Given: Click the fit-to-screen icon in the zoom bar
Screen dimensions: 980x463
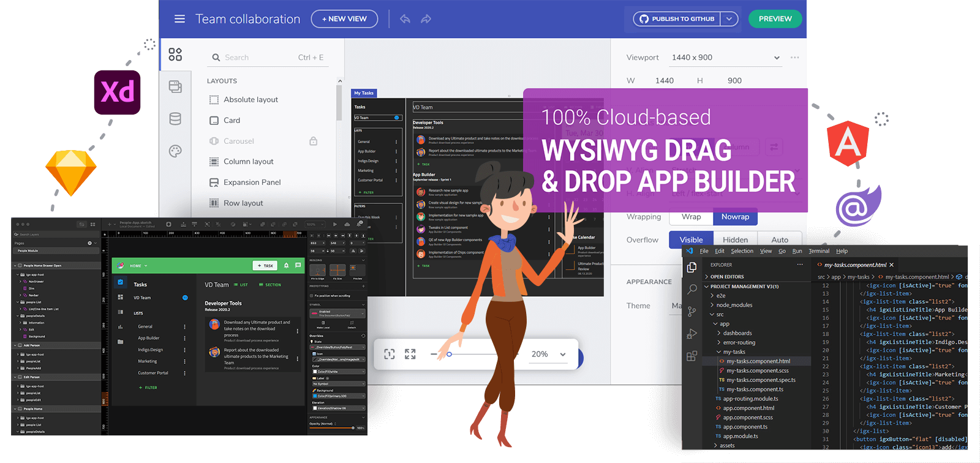Looking at the screenshot, I should coord(390,354).
